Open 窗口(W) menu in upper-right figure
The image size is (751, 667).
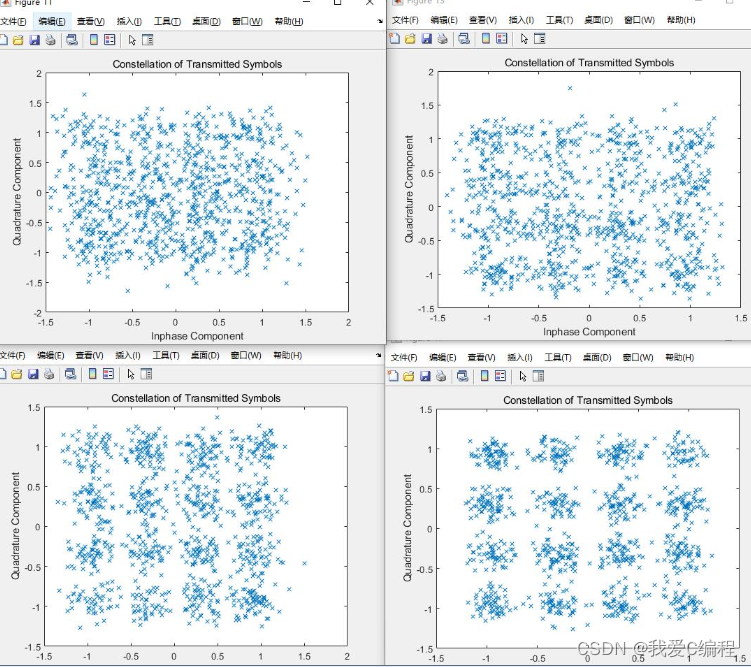pyautogui.click(x=639, y=20)
